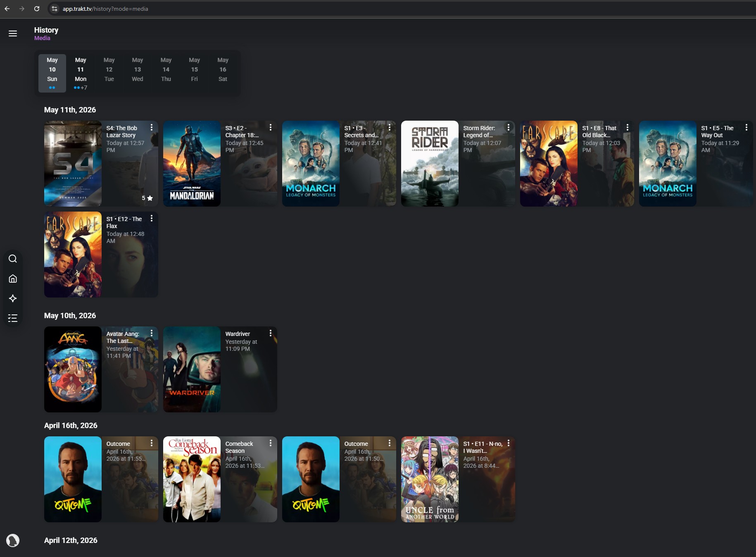Screen dimensions: 756x557
Task: Open options menu for Mandalorian Chapter 18
Action: click(x=271, y=127)
